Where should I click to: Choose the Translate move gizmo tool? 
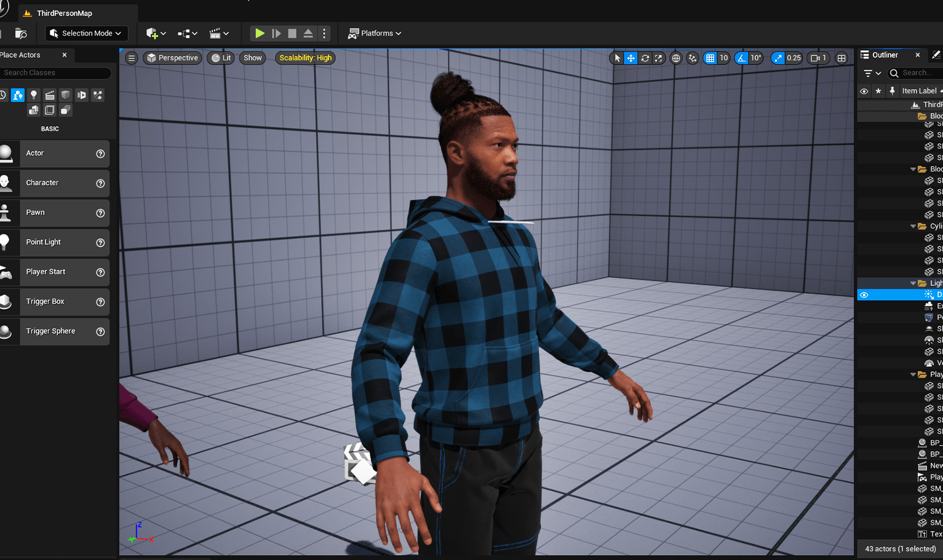click(x=631, y=58)
